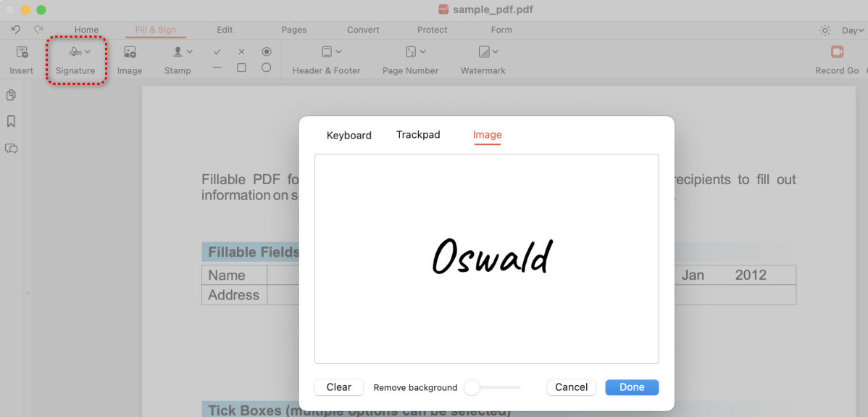This screenshot has height=417, width=868.
Task: Click the Oswald signature preview image
Action: 492,257
